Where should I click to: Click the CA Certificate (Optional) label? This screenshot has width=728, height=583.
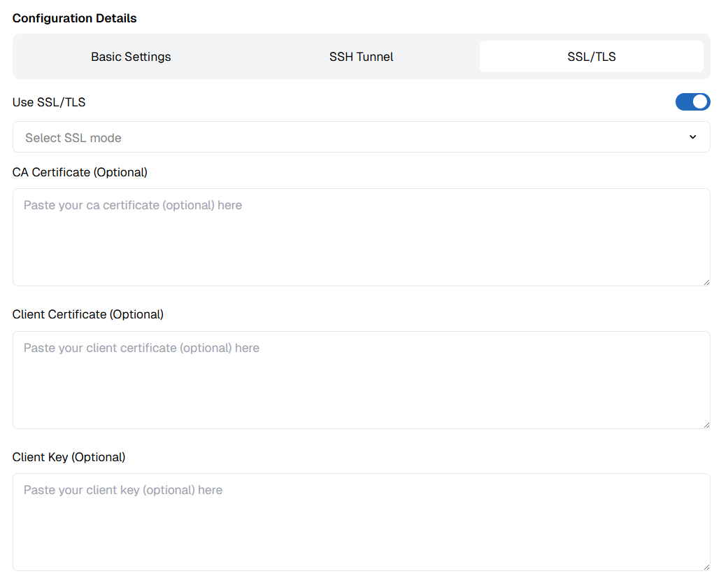coord(80,172)
